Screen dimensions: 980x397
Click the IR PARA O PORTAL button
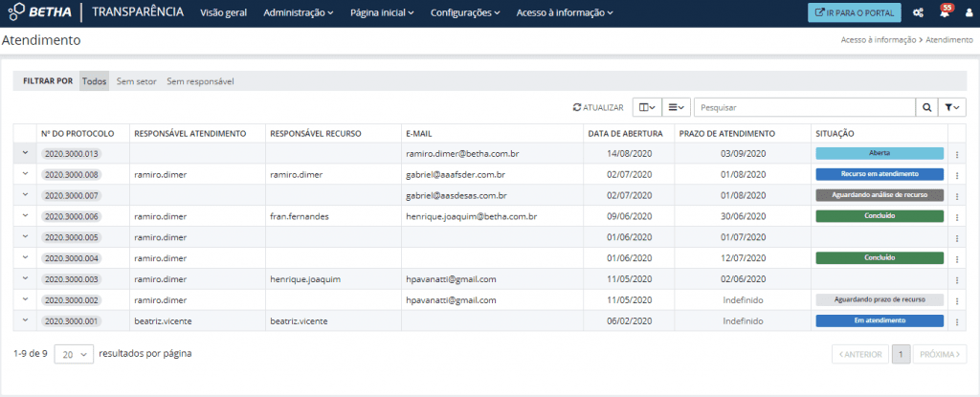click(855, 13)
